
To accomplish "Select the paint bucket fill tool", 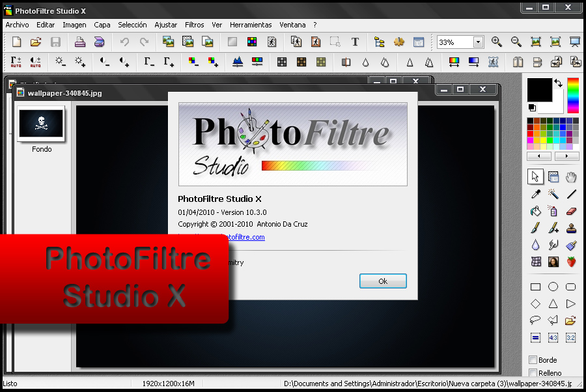I will point(535,211).
